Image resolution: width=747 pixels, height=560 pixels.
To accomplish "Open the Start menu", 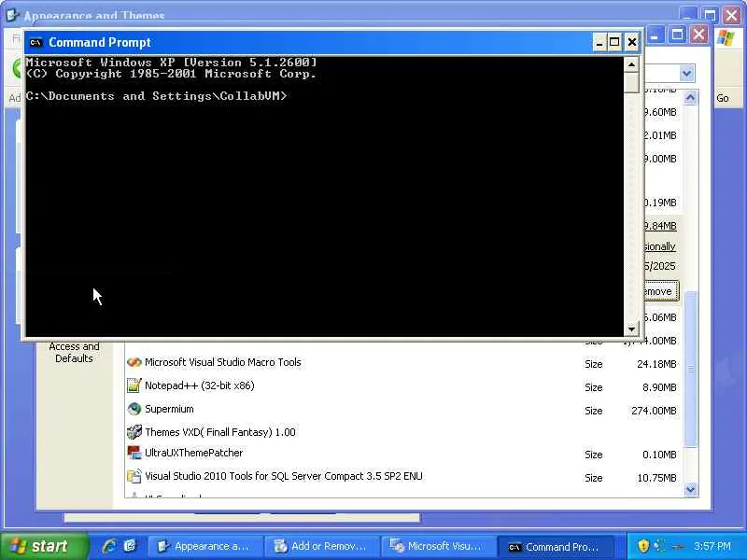I will click(44, 546).
